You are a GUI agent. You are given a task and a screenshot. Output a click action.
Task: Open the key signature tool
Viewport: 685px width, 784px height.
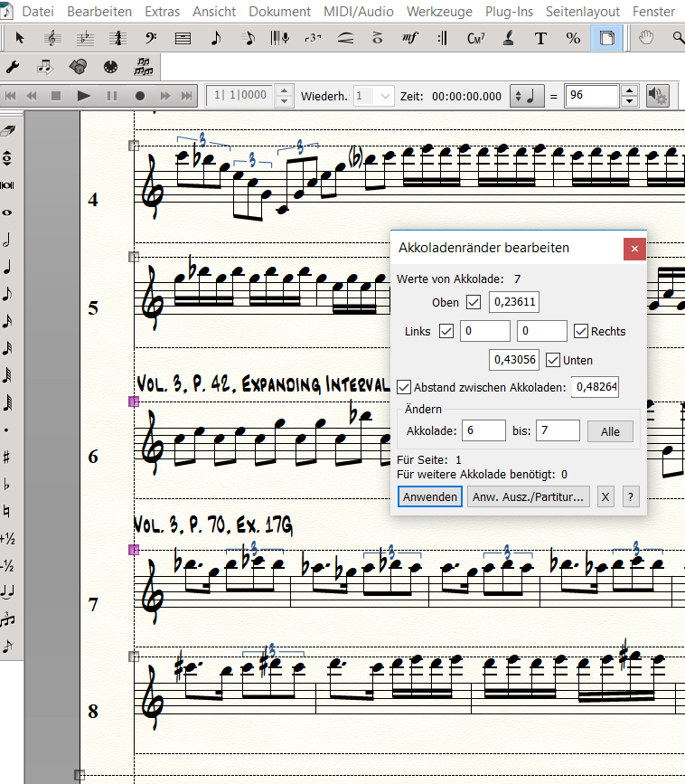pos(85,38)
